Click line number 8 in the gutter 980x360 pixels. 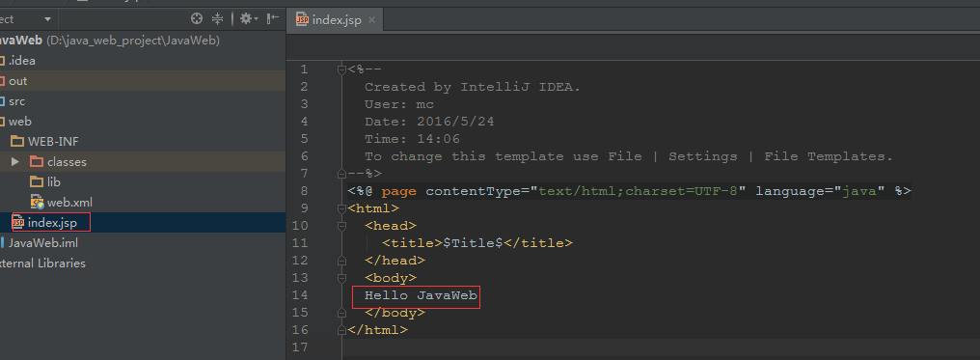click(x=304, y=191)
